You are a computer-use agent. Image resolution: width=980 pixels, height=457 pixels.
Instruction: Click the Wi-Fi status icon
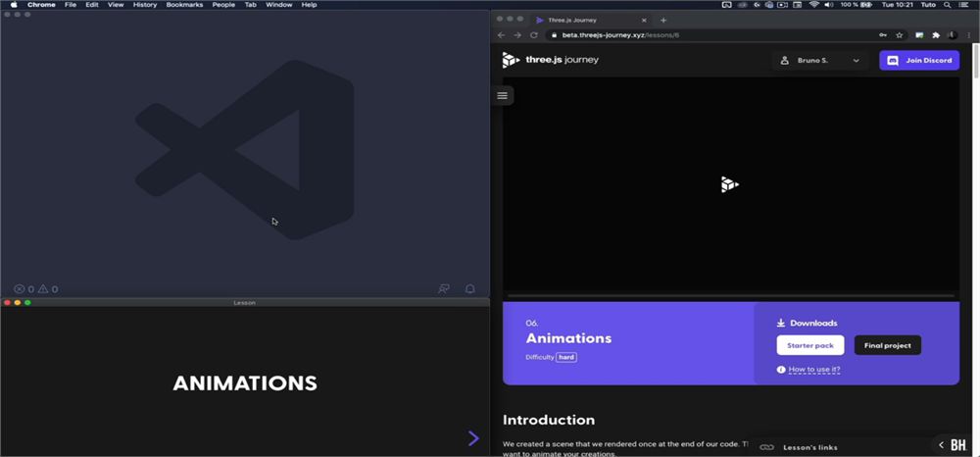click(x=813, y=4)
